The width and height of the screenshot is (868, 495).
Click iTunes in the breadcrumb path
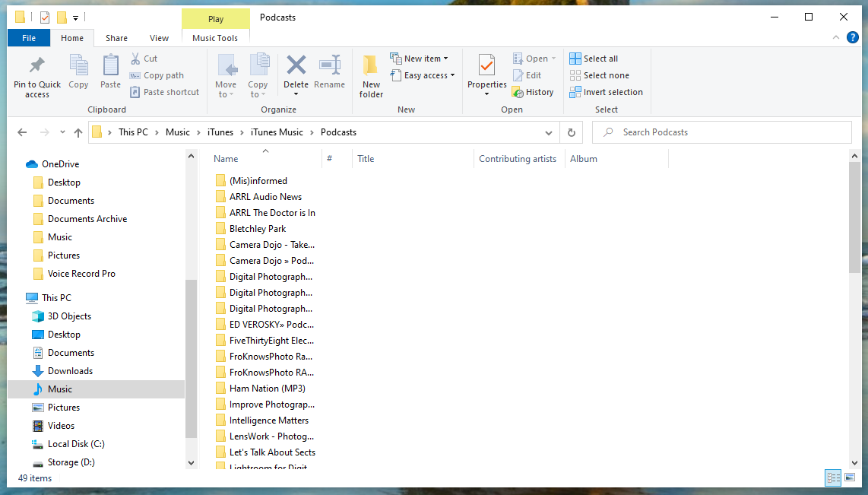click(220, 132)
